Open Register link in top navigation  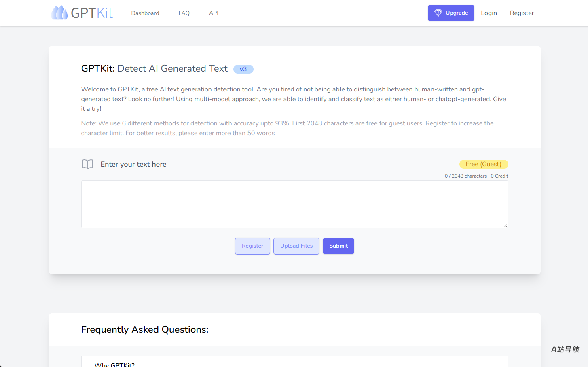(522, 13)
